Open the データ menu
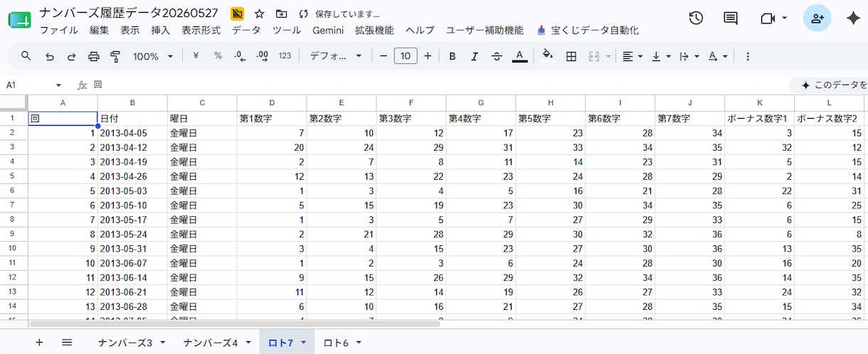The image size is (868, 354). tap(246, 30)
